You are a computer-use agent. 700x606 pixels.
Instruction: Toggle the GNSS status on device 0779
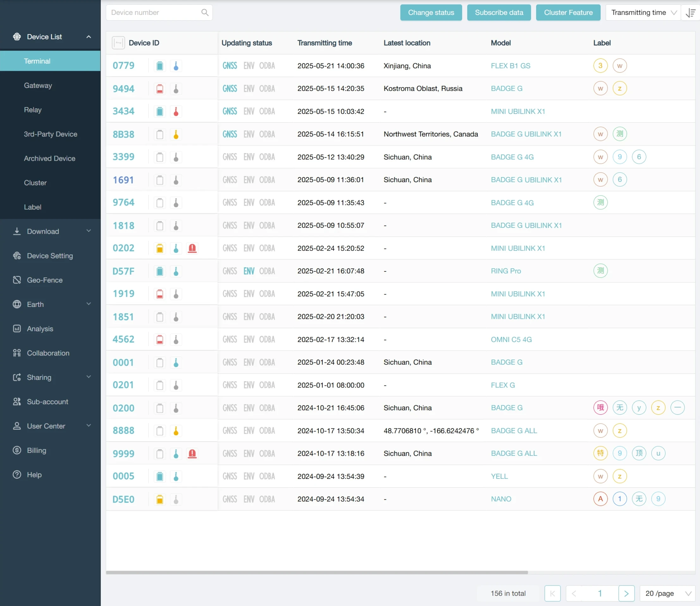[x=230, y=65]
